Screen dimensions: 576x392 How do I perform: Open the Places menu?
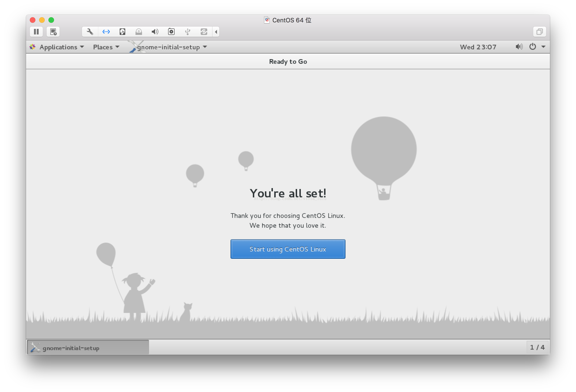point(106,47)
